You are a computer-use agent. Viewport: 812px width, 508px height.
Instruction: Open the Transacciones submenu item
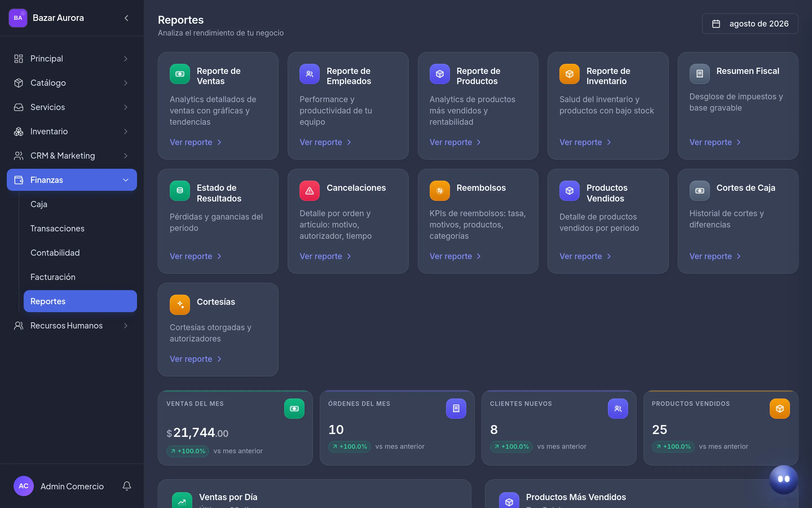click(x=80, y=229)
